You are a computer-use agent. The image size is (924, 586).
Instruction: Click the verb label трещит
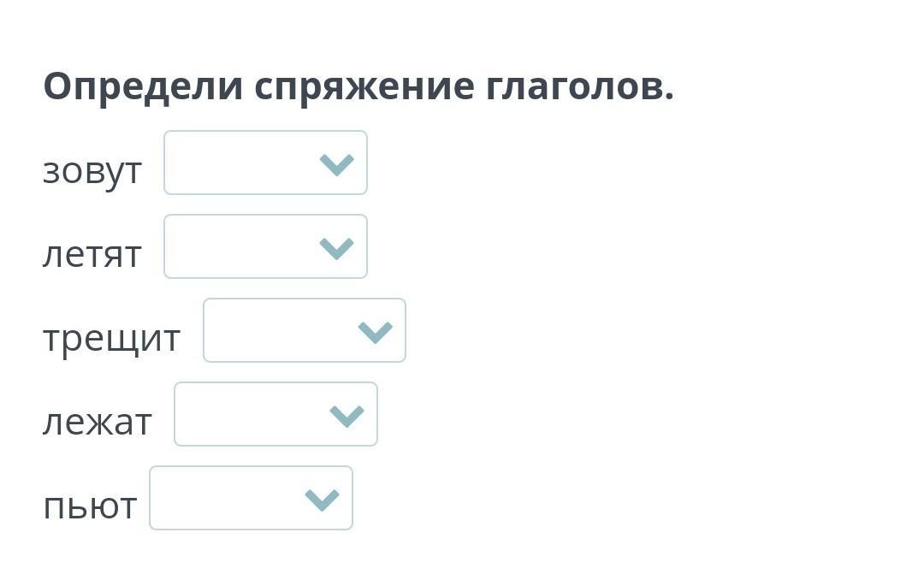pos(112,338)
